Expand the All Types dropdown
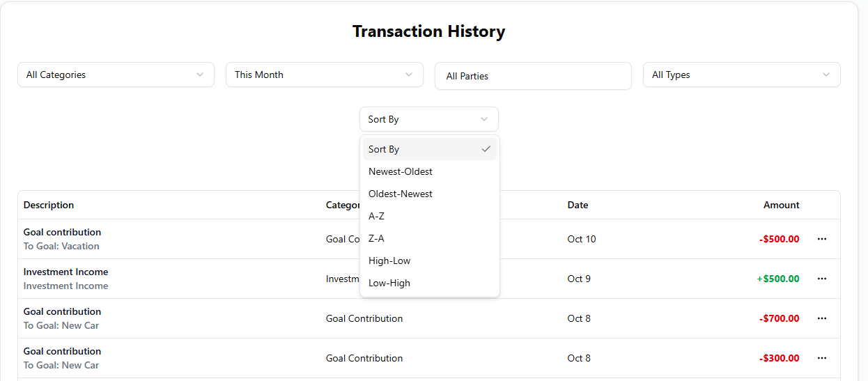 click(x=741, y=75)
